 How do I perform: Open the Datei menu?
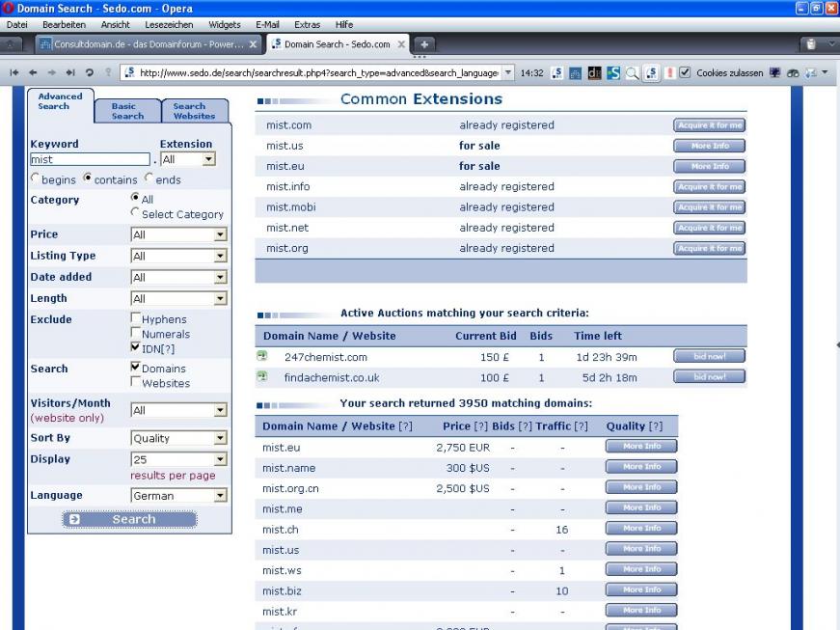[17, 25]
